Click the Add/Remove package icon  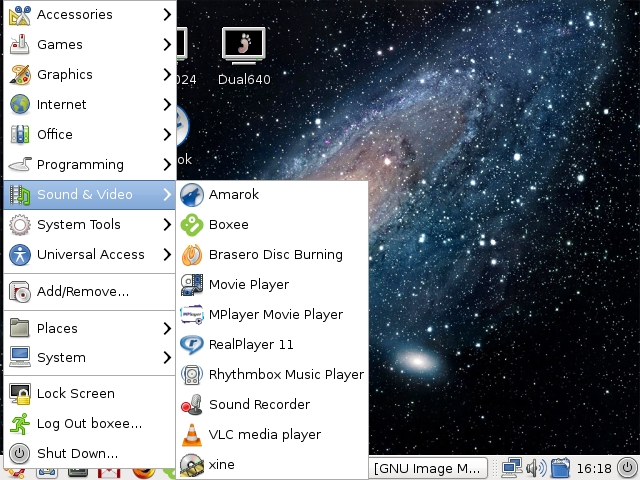pyautogui.click(x=20, y=292)
